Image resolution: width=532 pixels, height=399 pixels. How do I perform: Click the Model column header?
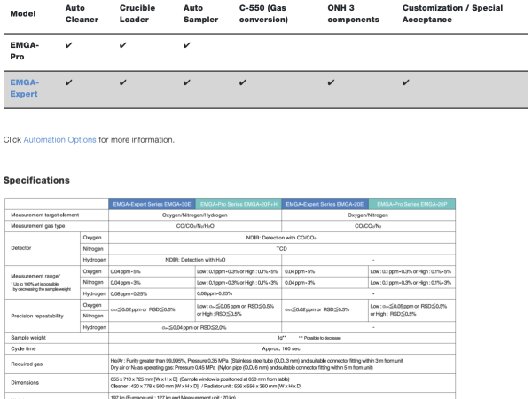click(23, 14)
